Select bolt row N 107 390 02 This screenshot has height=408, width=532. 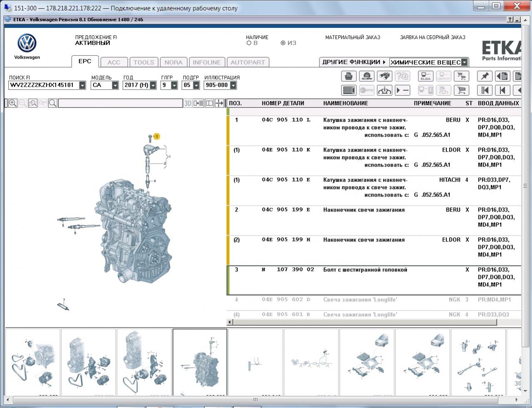(374, 280)
